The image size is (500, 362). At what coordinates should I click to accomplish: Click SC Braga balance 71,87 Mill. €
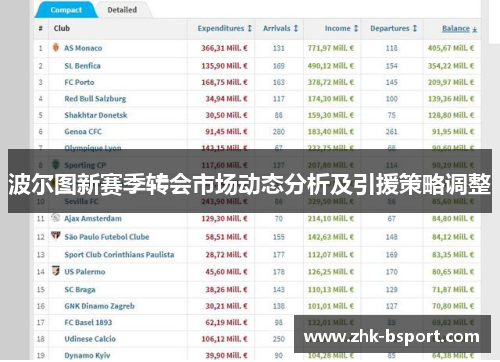click(453, 289)
